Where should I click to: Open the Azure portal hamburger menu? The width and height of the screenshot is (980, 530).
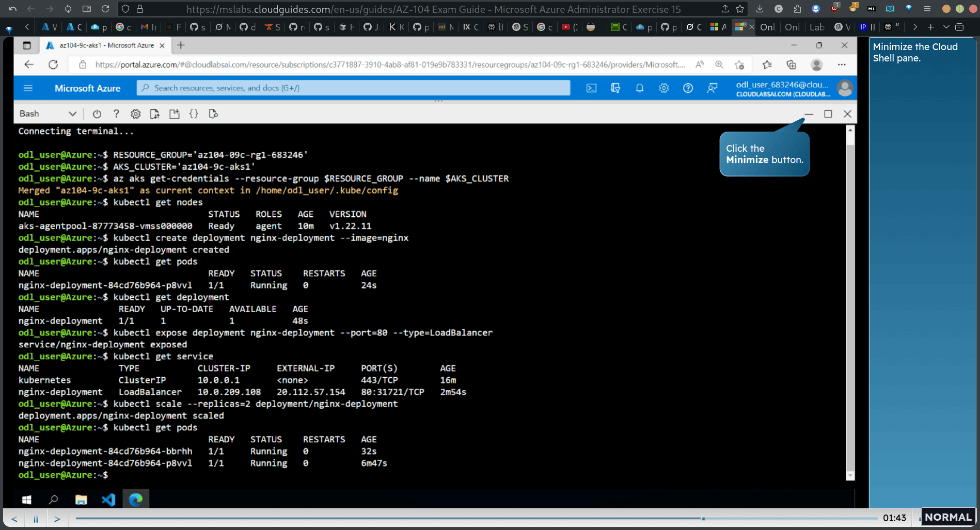coord(28,88)
